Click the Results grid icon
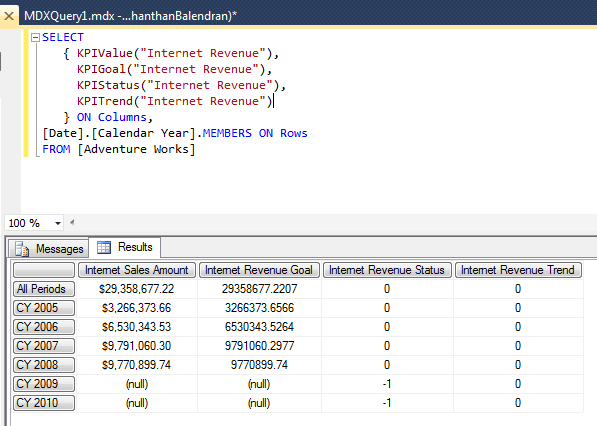 pos(104,247)
